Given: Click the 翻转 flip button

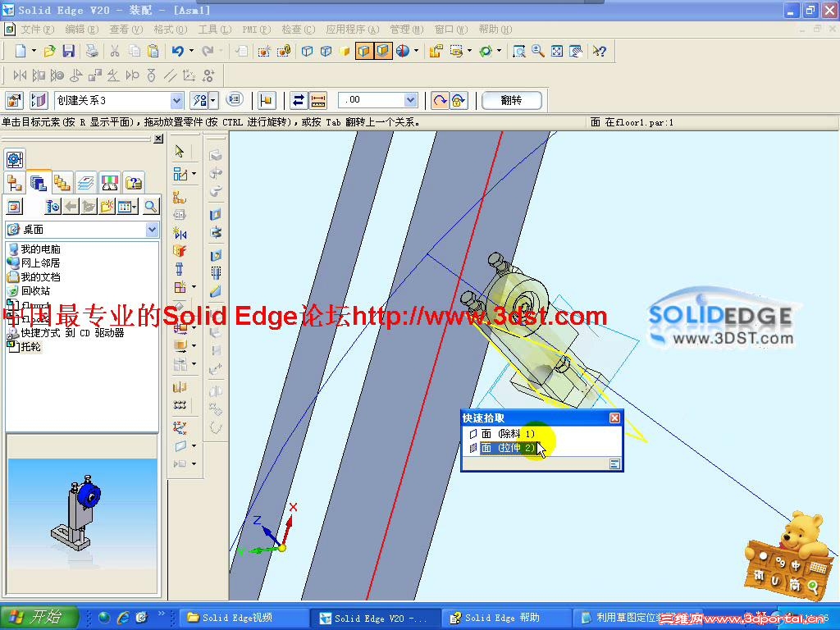Looking at the screenshot, I should (512, 100).
